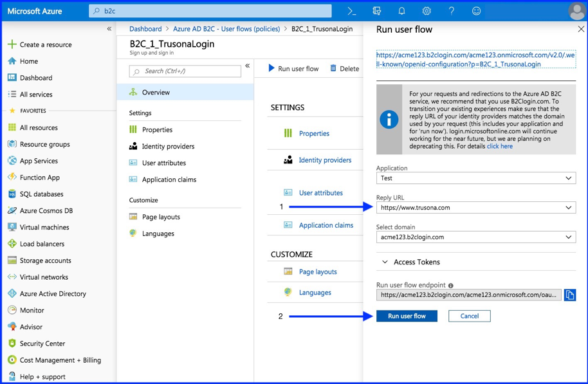Viewport: 588px width, 384px height.
Task: Click the Security Center shield icon
Action: (x=12, y=343)
